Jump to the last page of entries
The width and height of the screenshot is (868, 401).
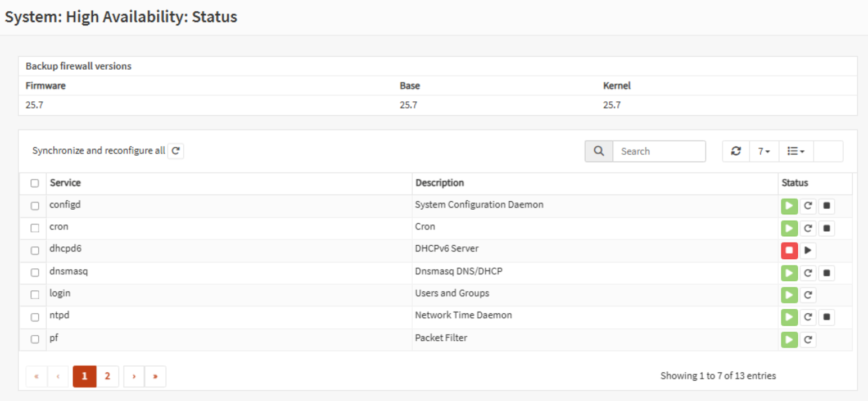coord(155,376)
